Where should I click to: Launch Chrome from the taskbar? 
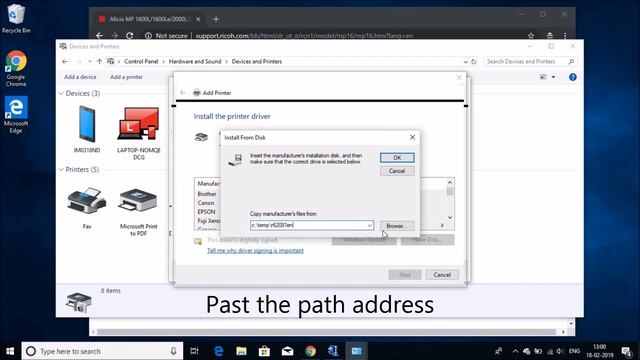point(310,351)
